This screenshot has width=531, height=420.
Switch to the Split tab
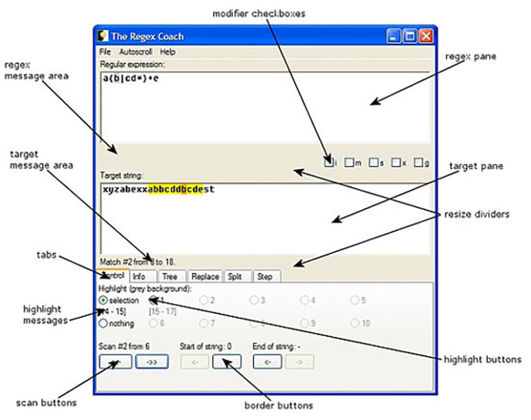coord(238,277)
